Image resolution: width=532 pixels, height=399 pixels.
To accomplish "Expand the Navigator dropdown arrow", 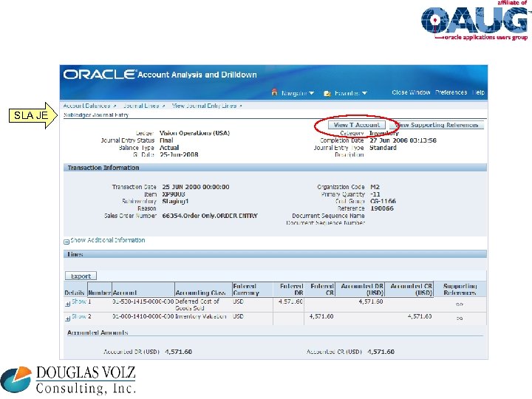I will point(312,93).
